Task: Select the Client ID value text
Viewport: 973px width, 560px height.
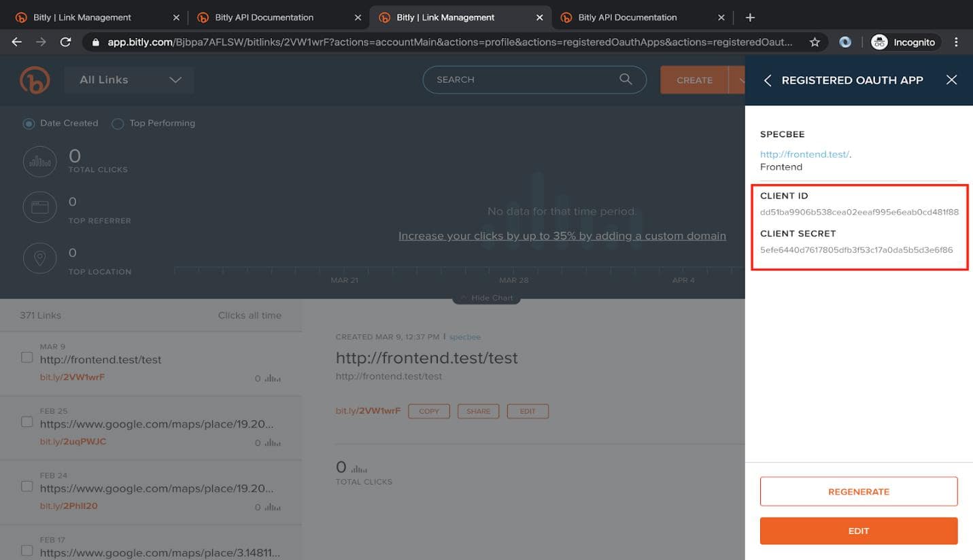Action: click(x=859, y=212)
